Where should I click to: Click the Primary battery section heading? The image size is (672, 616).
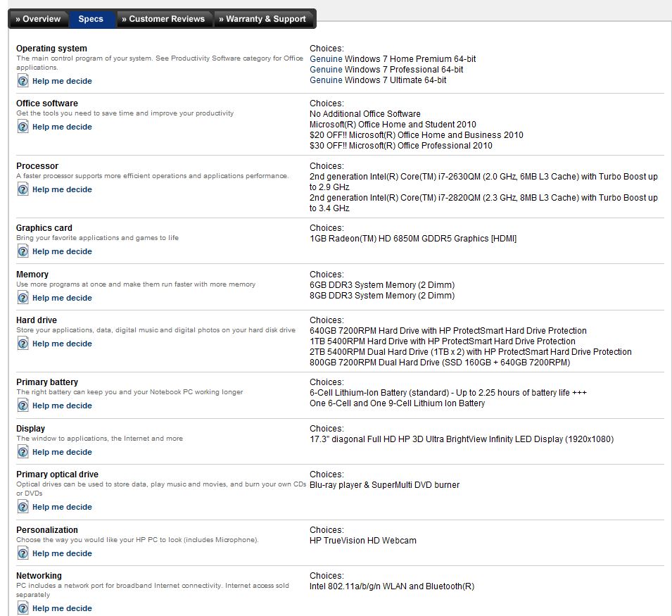pyautogui.click(x=47, y=382)
